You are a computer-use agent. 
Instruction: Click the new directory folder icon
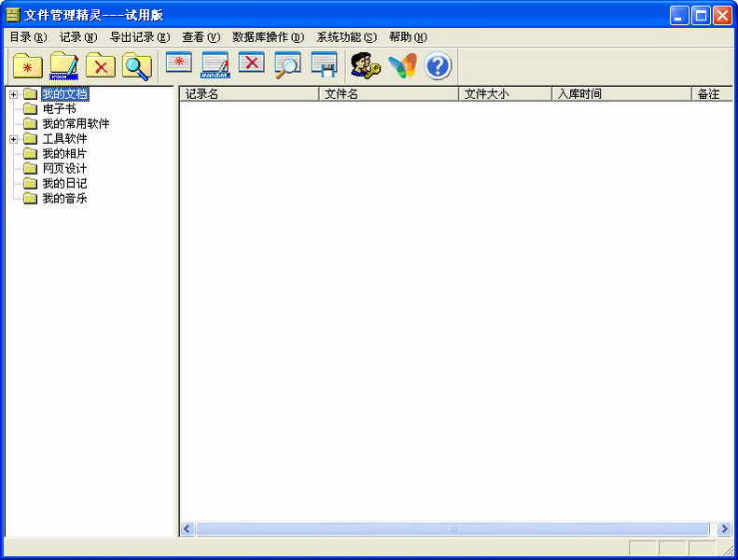(x=28, y=66)
